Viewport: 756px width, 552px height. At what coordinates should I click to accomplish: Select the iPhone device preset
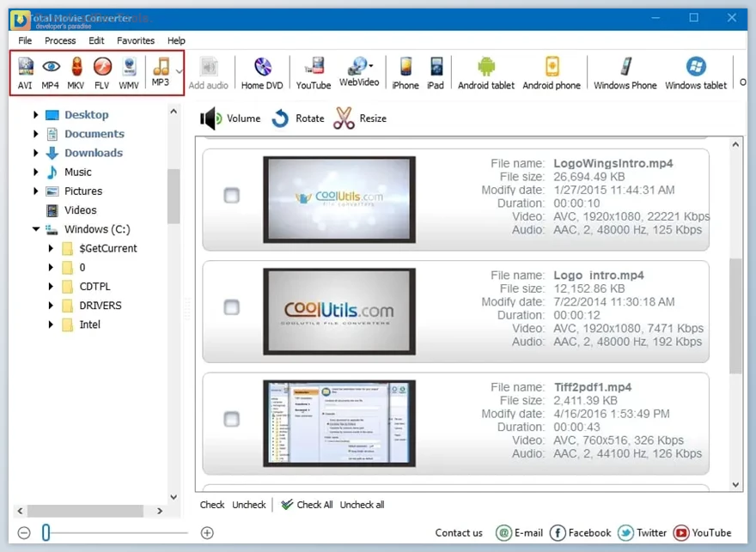[405, 73]
